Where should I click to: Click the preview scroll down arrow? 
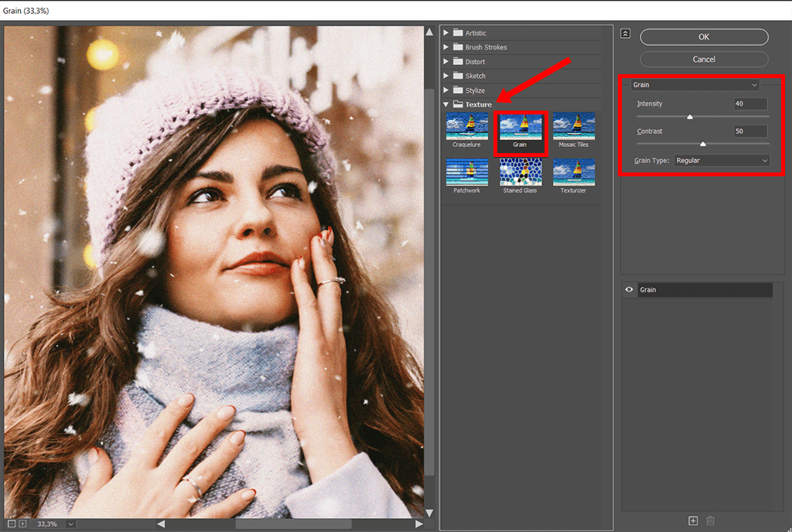coord(429,513)
